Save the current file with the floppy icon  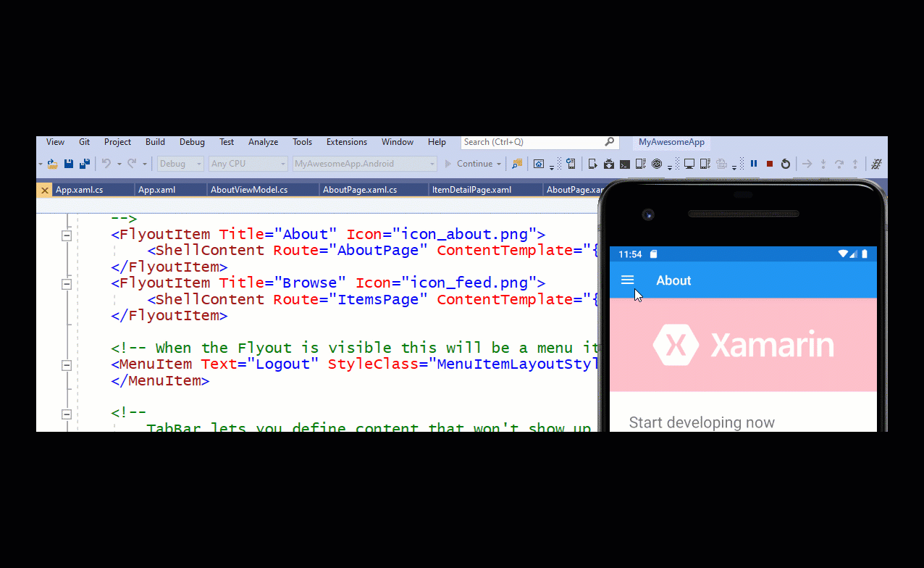[x=69, y=164]
